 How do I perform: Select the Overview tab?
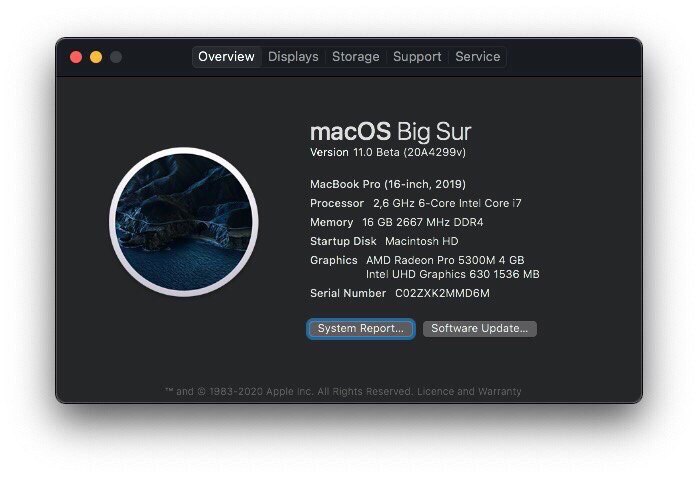[x=227, y=57]
